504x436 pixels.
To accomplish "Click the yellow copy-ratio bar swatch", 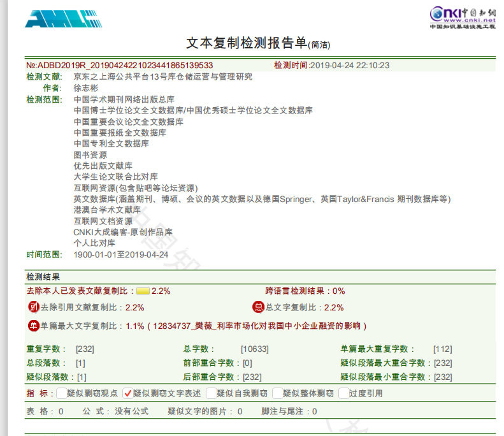I will pos(143,291).
